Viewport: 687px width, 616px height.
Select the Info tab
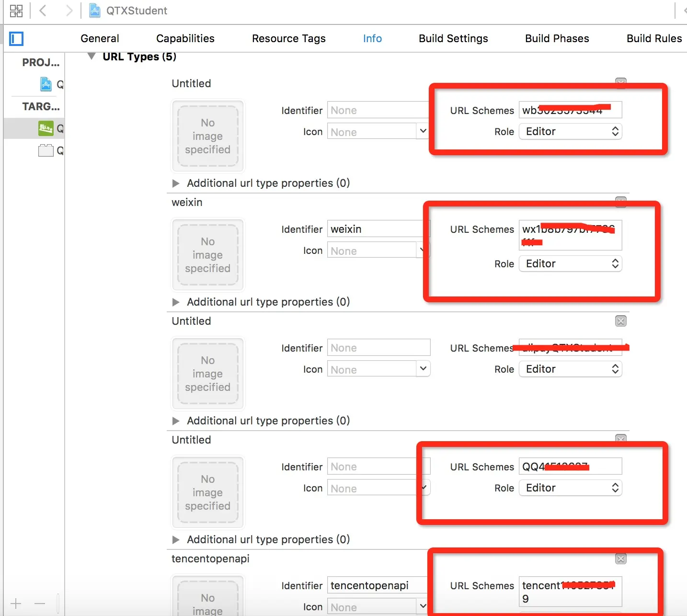point(372,38)
